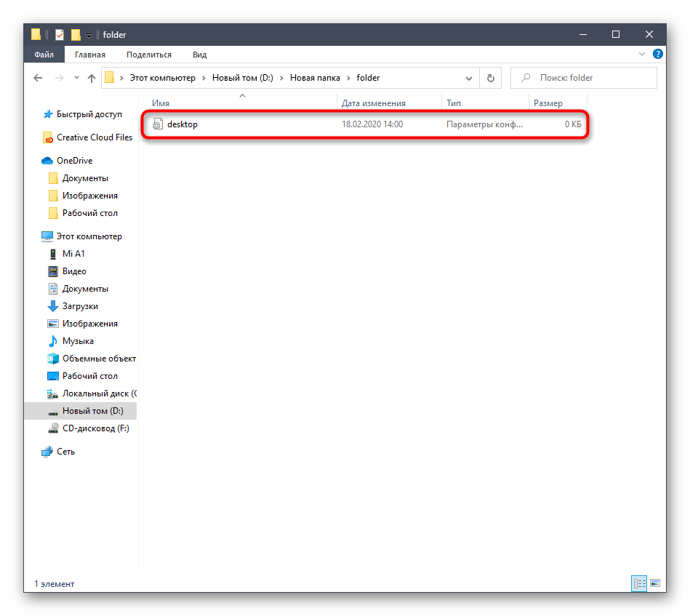
Task: Click folder breadcrumb segment
Action: (368, 78)
